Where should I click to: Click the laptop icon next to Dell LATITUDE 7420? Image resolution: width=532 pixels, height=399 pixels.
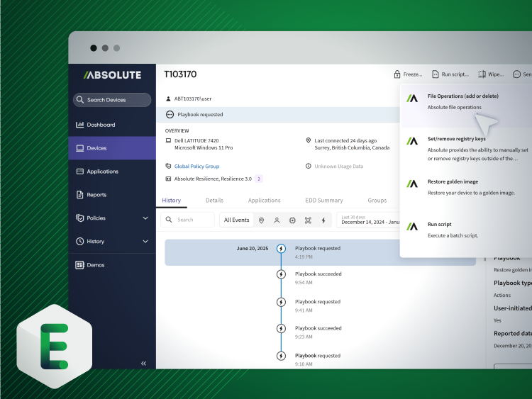tap(168, 140)
